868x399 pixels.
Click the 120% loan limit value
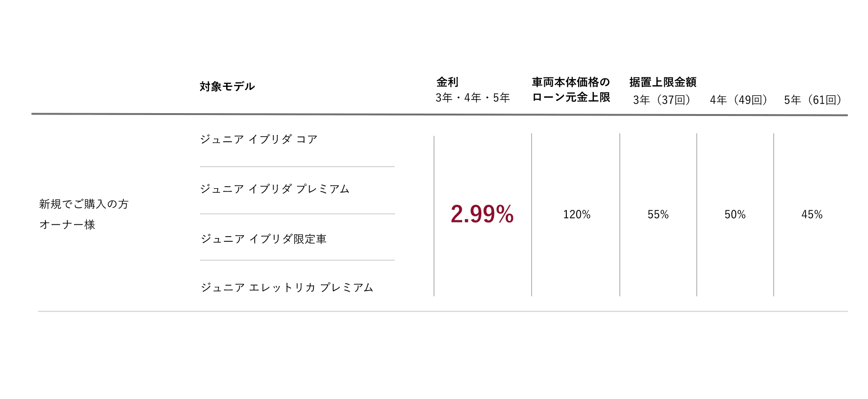(577, 215)
